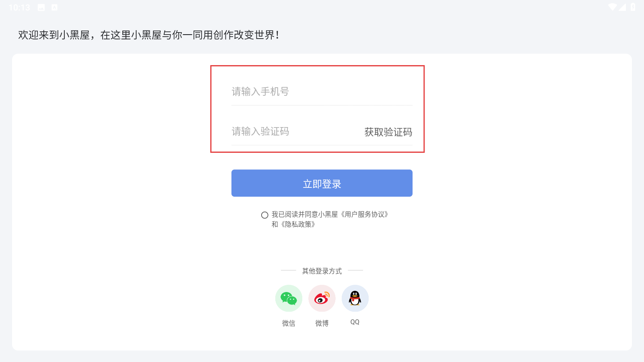The image size is (644, 362).
Task: Click the QQ penguin login icon
Action: 355,298
